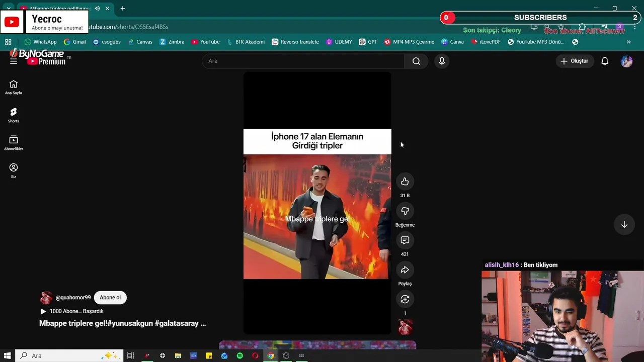Image resolution: width=644 pixels, height=362 pixels.
Task: Like the Short with the thumbs-up icon
Action: [405, 182]
